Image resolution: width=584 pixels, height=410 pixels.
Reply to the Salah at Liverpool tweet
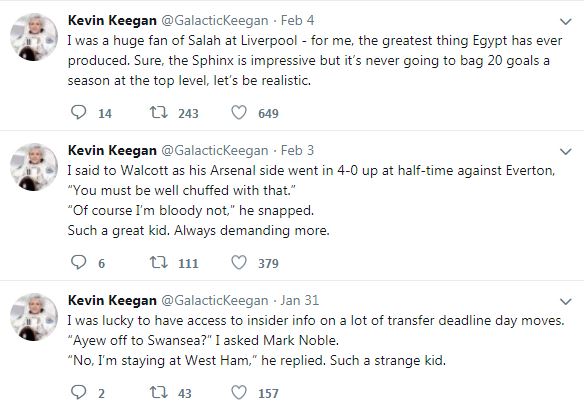[x=79, y=112]
